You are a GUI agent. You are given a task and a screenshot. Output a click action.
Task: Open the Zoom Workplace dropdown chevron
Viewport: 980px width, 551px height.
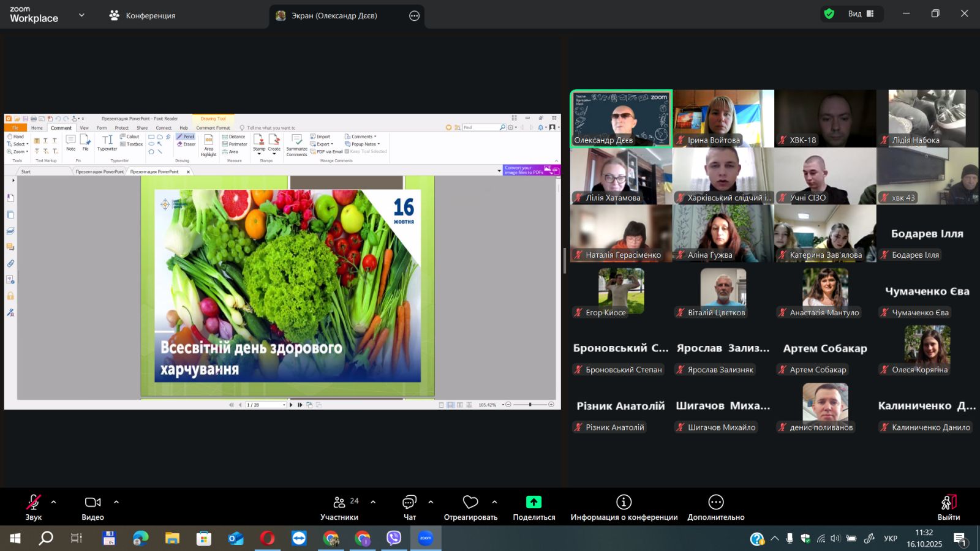81,15
